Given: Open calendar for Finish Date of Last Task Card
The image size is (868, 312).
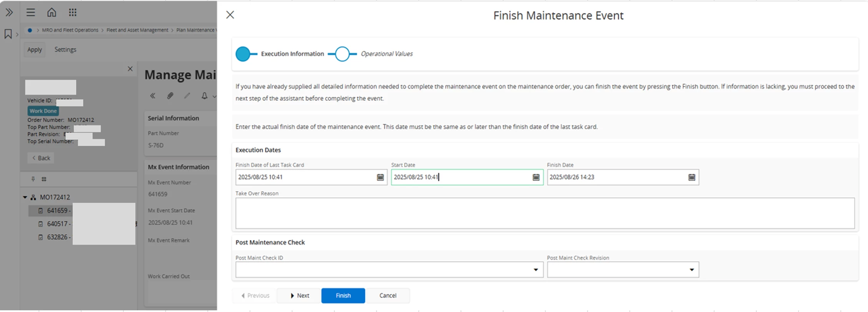Looking at the screenshot, I should pos(380,177).
